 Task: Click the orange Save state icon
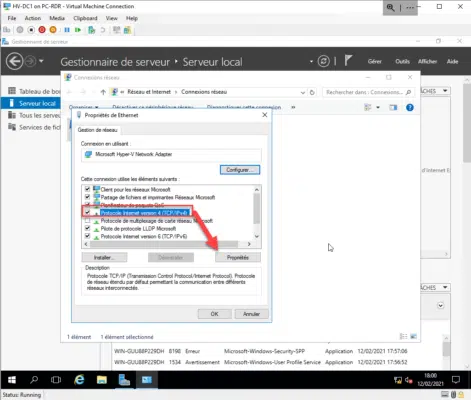point(53,30)
